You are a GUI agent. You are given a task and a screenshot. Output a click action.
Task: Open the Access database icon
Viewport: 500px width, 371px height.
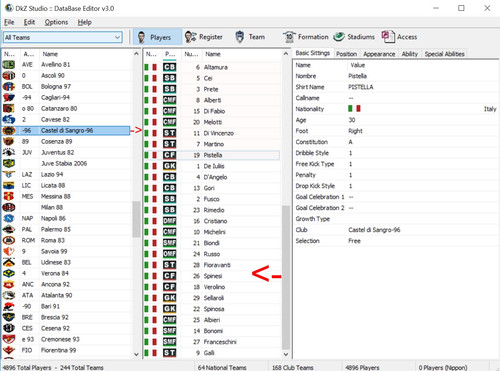(388, 37)
